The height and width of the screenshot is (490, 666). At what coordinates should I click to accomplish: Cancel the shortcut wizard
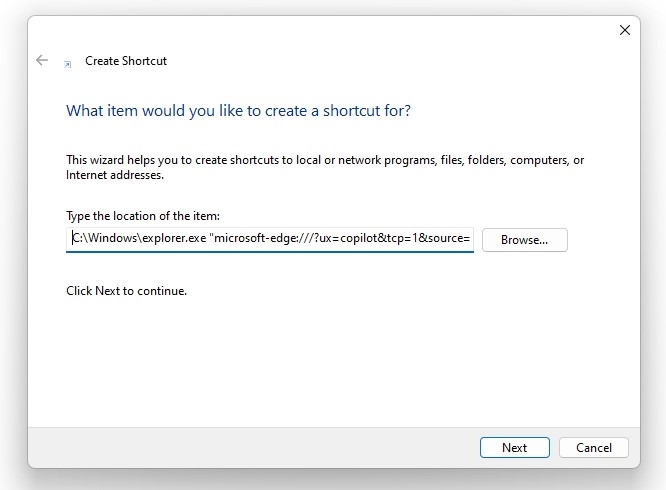coord(594,448)
